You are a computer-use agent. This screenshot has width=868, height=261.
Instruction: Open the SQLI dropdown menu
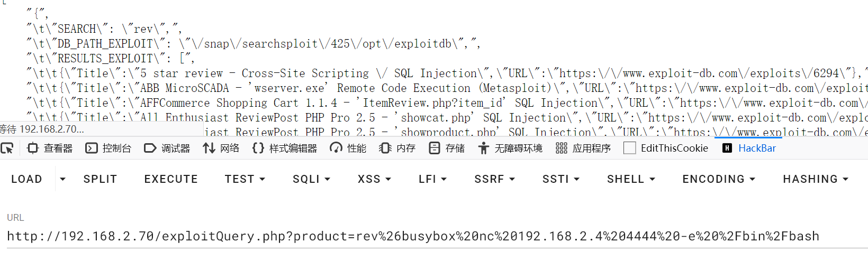[x=311, y=179]
